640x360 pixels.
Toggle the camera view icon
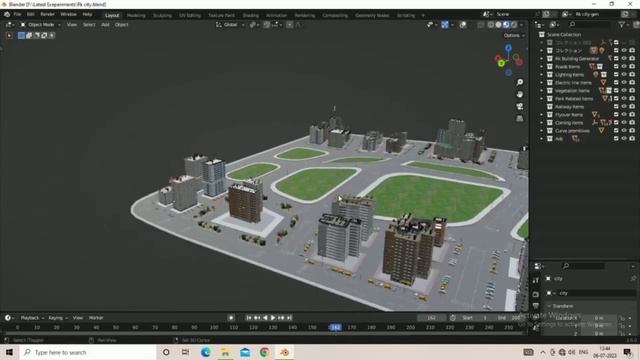click(520, 106)
